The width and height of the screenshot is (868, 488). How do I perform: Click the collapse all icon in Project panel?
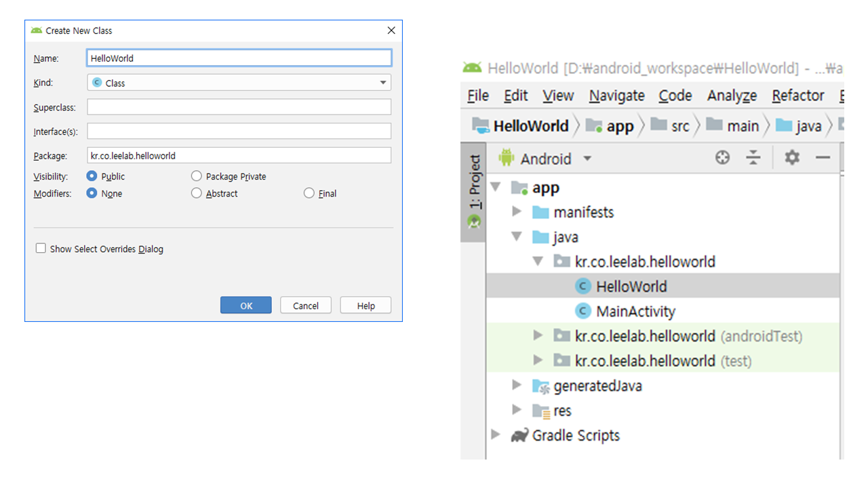tap(753, 158)
